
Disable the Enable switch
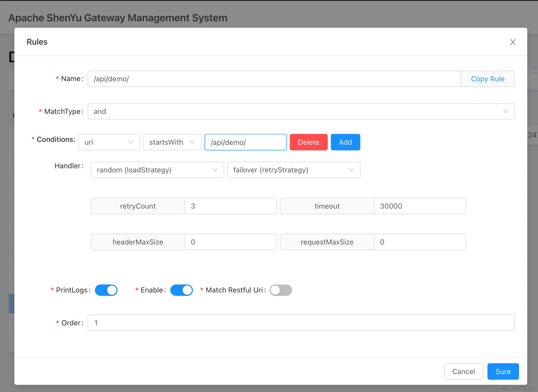coord(182,290)
